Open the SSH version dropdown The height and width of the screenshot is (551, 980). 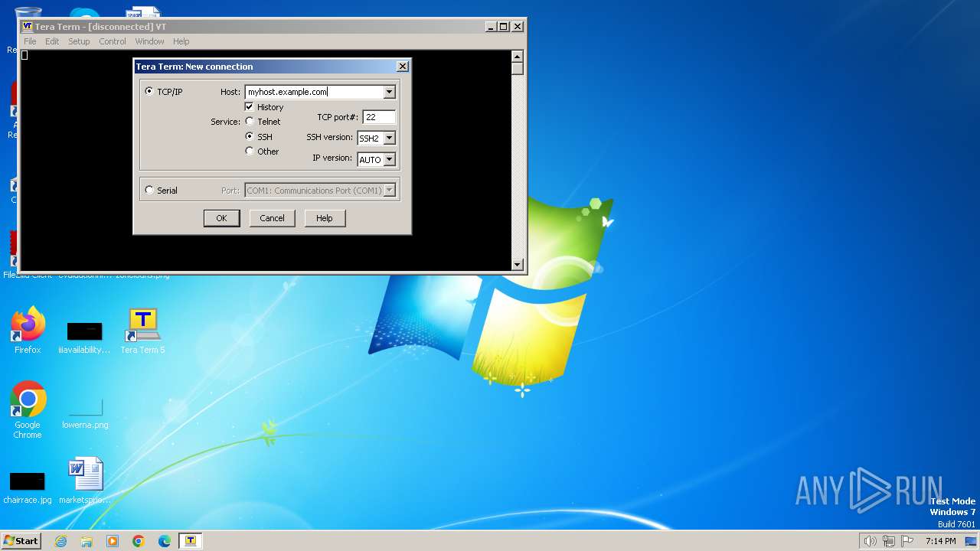[x=389, y=139]
